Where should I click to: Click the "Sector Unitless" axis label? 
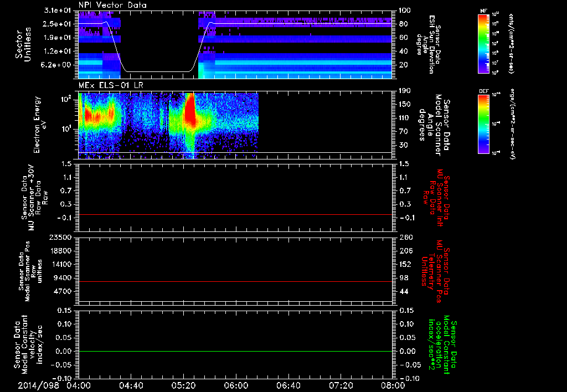23,44
